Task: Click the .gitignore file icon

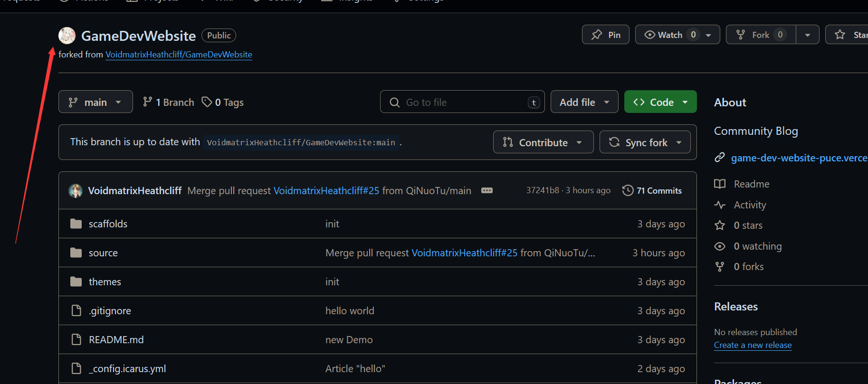Action: [76, 310]
